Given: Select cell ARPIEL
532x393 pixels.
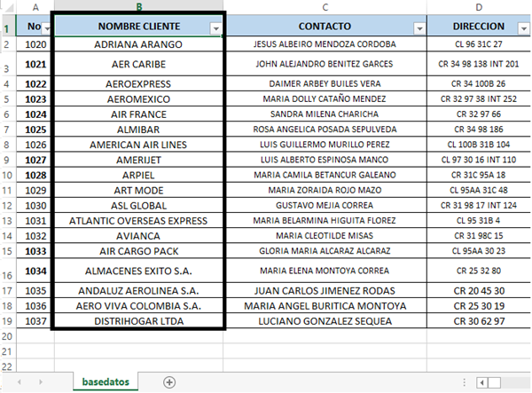Looking at the screenshot, I should coord(138,175).
